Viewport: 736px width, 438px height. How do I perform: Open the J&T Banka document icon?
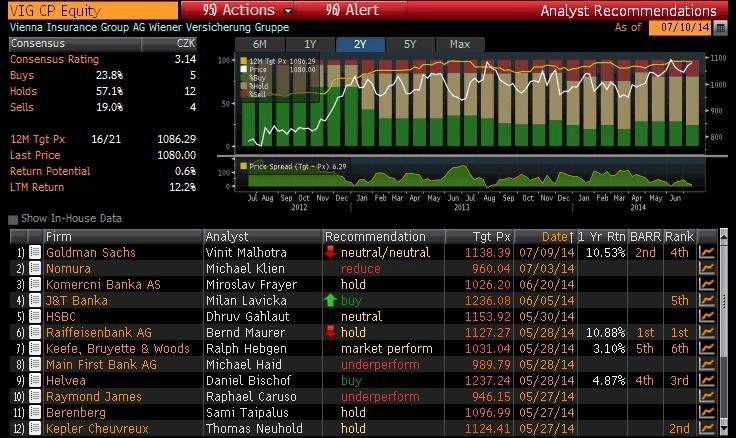coord(35,300)
